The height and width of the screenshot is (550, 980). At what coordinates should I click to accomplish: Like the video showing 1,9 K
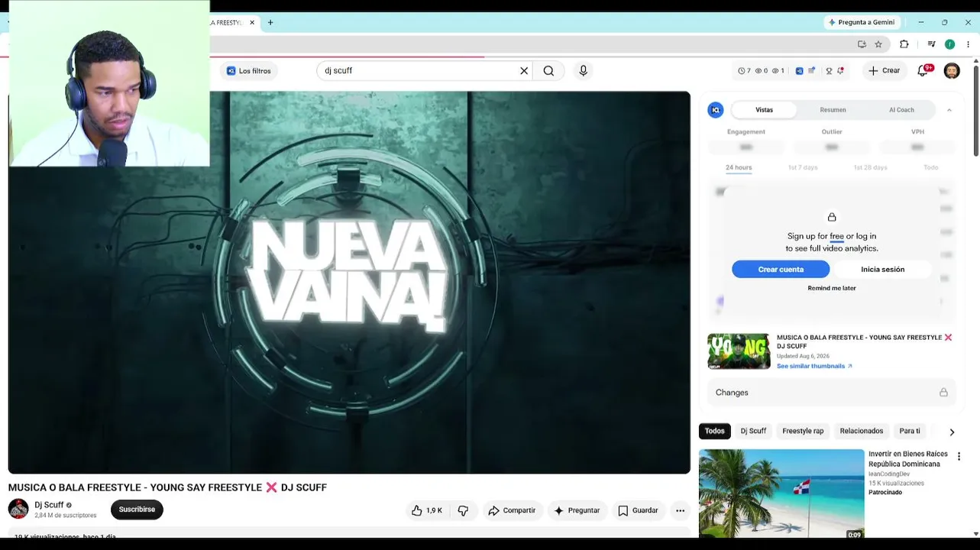(x=427, y=510)
